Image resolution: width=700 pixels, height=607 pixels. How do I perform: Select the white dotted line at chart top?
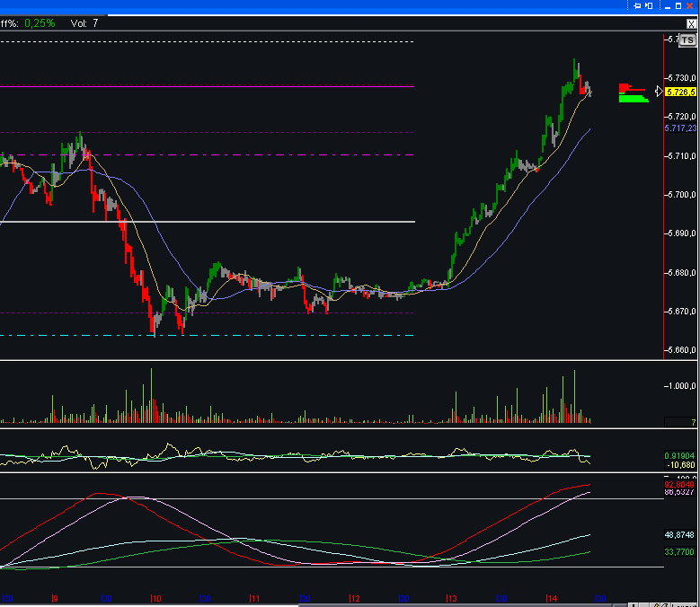tap(208, 42)
